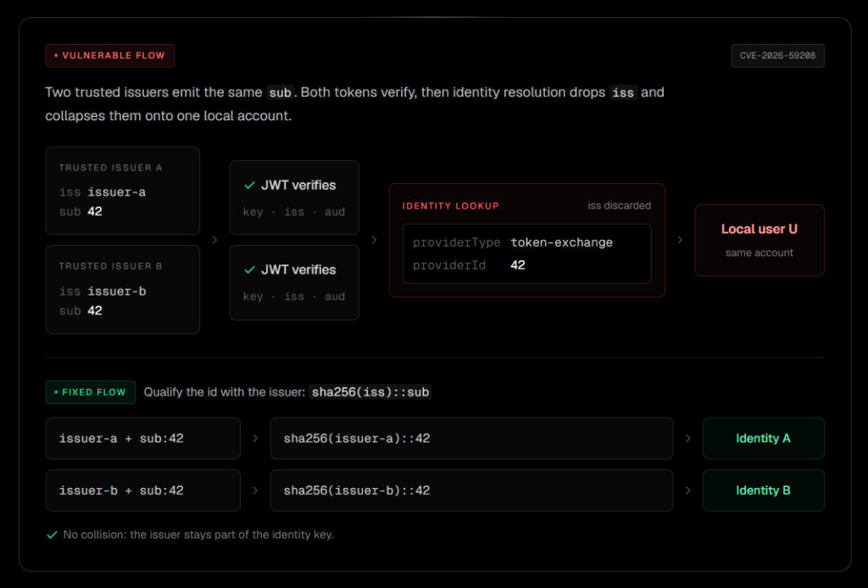Select the Trusted Issuer B card
868x588 pixels.
point(123,289)
